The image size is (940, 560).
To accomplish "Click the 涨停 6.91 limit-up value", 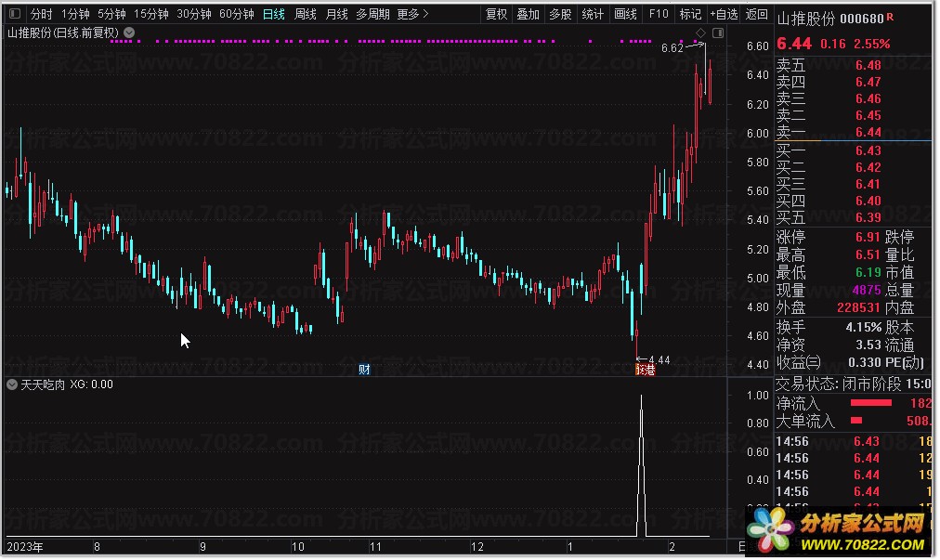I will tap(868, 237).
